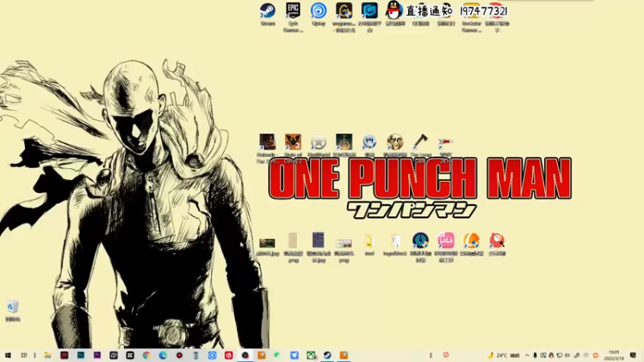This screenshot has height=362, width=644.
Task: Open Google Chrome from the taskbar
Action: (147, 356)
